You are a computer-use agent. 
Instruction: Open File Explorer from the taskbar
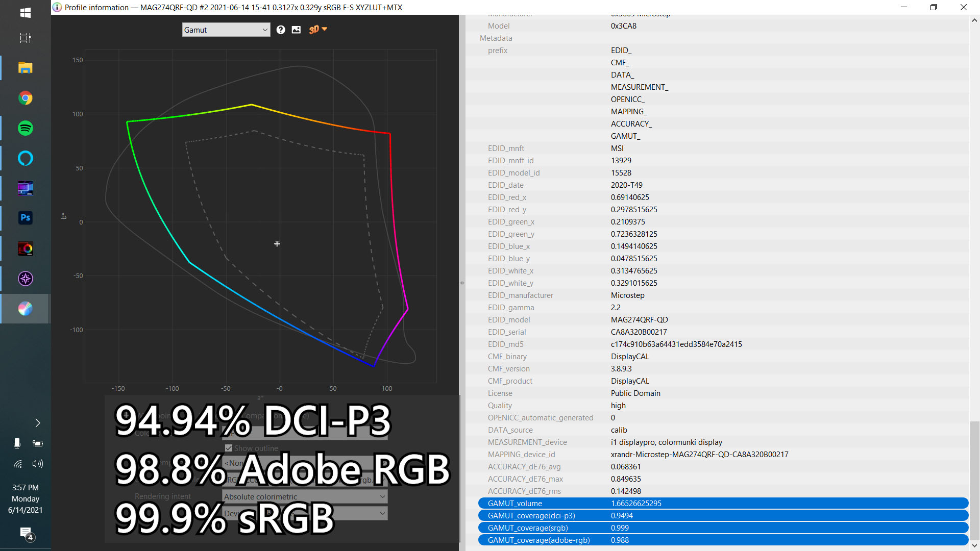(26, 68)
